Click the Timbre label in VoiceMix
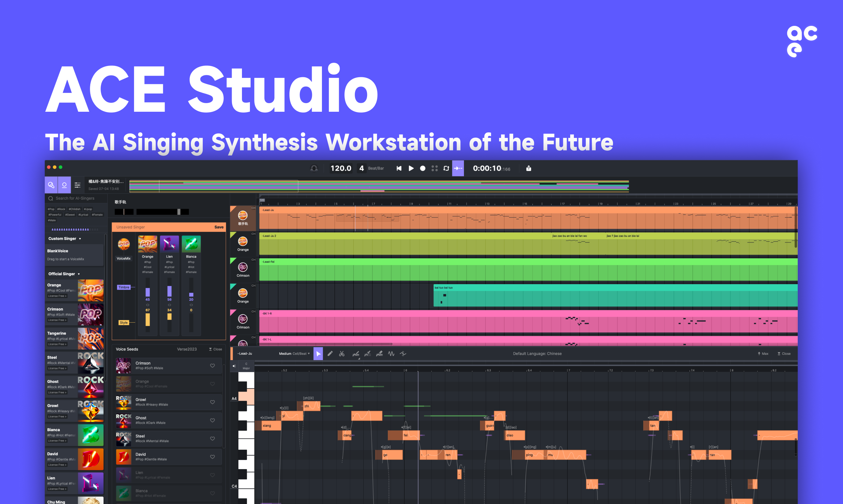The image size is (843, 504). pos(124,287)
